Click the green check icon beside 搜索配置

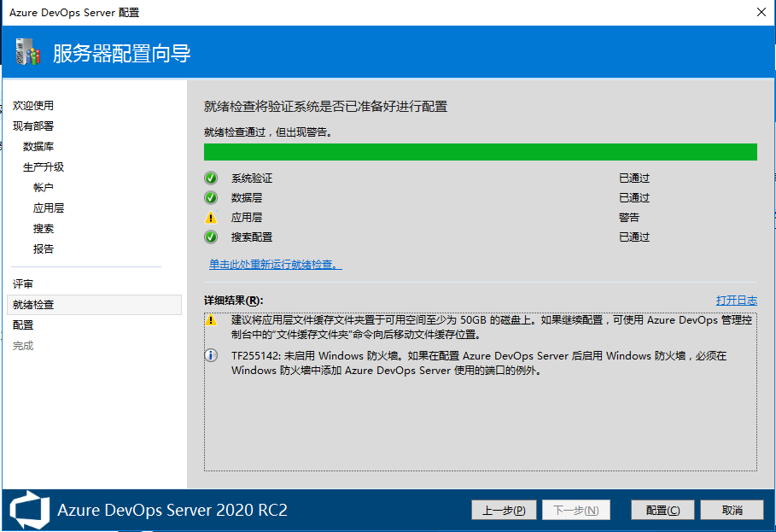point(211,237)
